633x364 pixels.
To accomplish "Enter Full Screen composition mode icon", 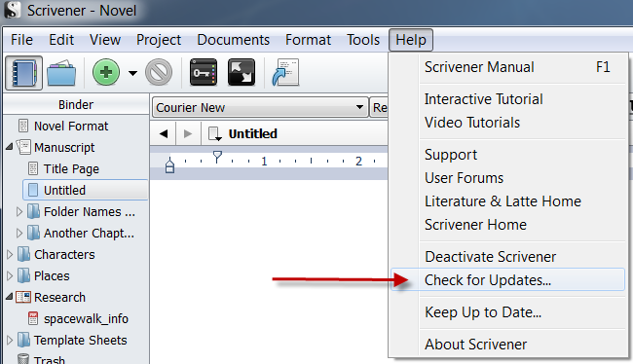I will coord(242,73).
